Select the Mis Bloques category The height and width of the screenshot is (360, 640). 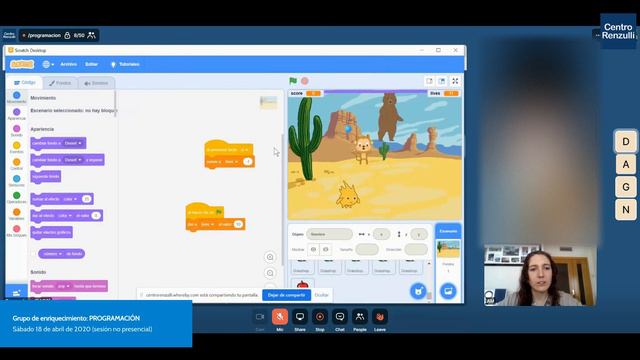click(16, 231)
